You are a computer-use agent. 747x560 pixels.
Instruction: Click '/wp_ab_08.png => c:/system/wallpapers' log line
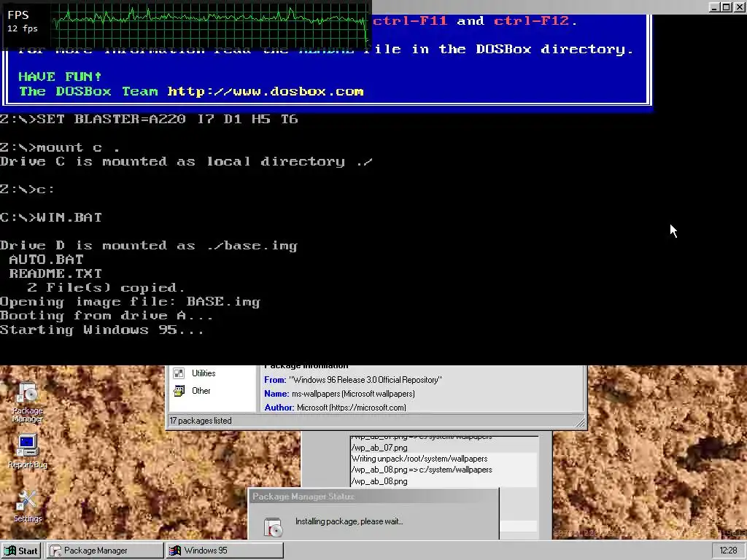[x=422, y=470]
